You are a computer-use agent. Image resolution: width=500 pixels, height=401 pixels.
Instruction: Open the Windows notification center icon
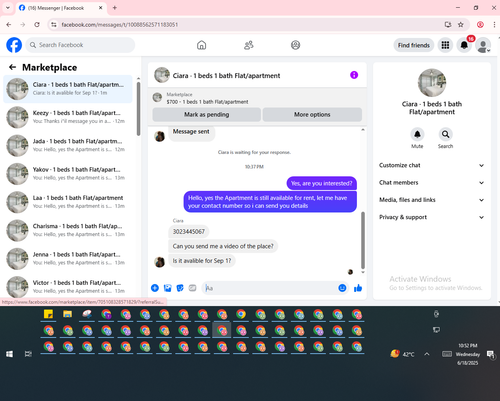490,354
